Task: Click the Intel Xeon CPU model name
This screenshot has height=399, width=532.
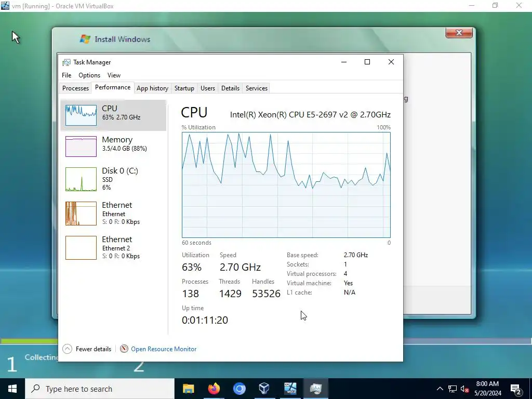Action: point(311,115)
